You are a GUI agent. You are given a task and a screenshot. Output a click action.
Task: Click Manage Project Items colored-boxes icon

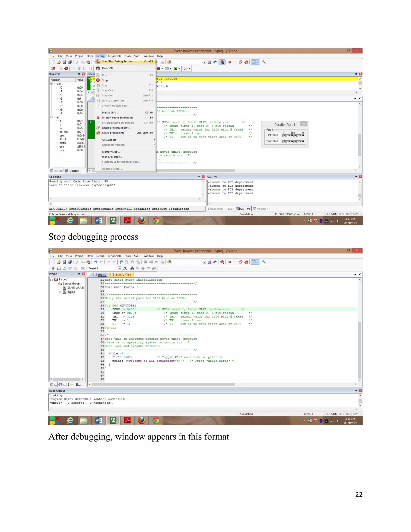coord(132,268)
